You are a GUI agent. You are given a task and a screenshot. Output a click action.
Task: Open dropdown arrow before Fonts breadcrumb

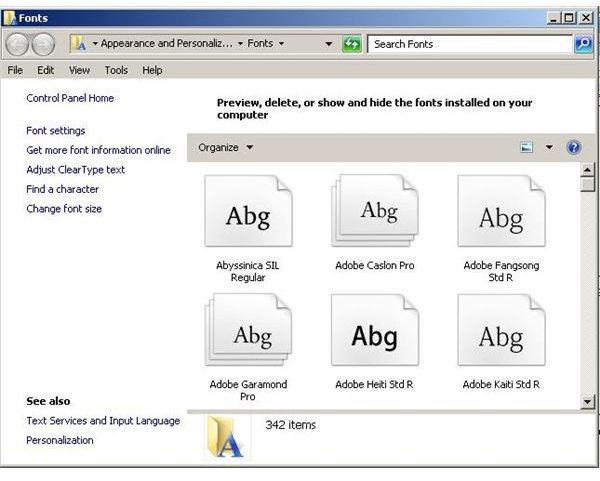click(240, 44)
